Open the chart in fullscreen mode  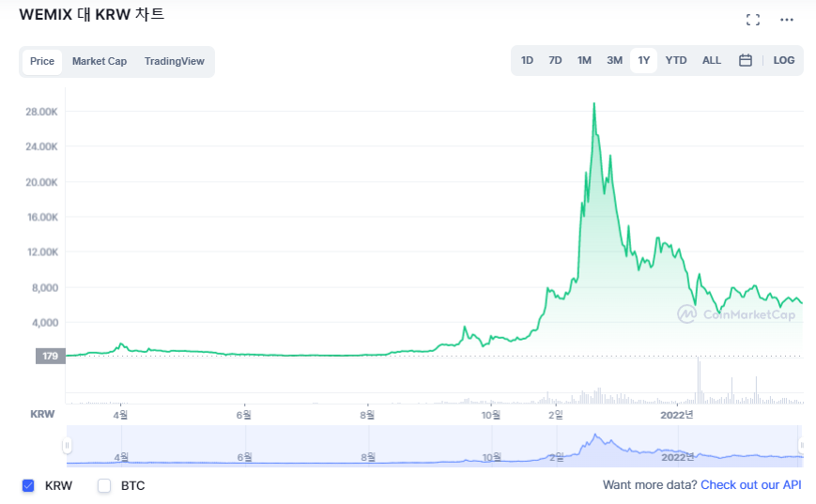[x=752, y=20]
